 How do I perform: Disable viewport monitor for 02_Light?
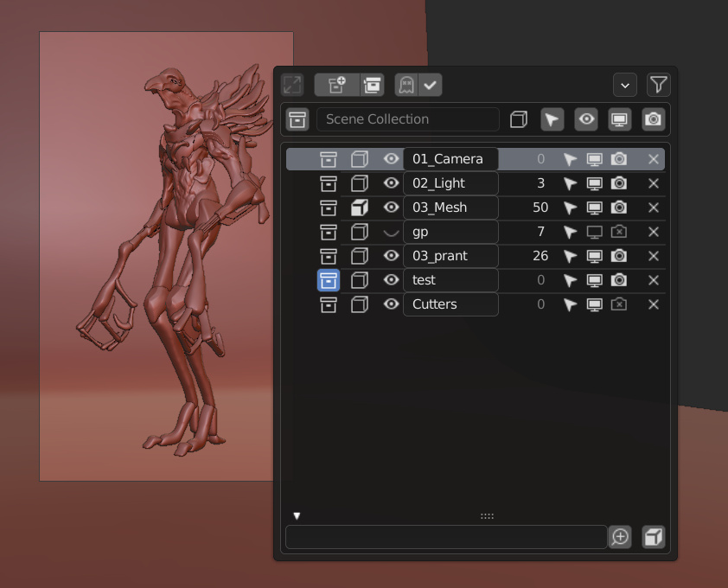point(594,183)
